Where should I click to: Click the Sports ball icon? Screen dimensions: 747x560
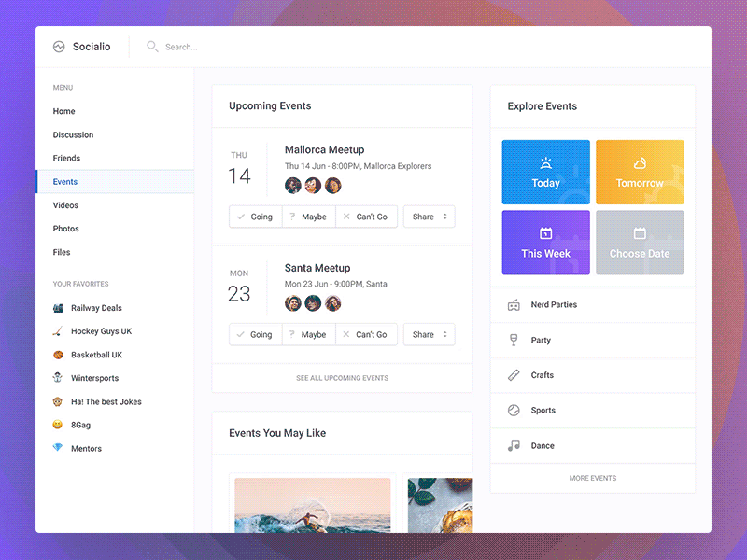(x=514, y=410)
